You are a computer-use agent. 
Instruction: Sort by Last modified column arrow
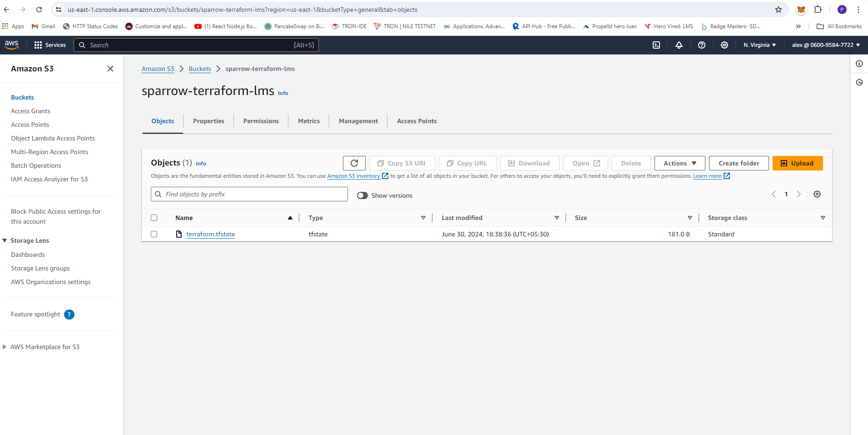557,218
